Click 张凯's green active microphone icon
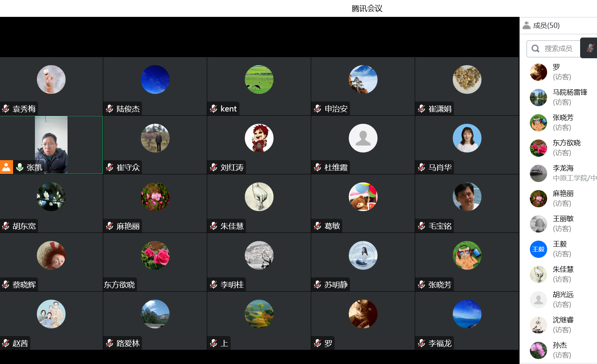Viewport: 597px width, 364px height. (x=20, y=167)
